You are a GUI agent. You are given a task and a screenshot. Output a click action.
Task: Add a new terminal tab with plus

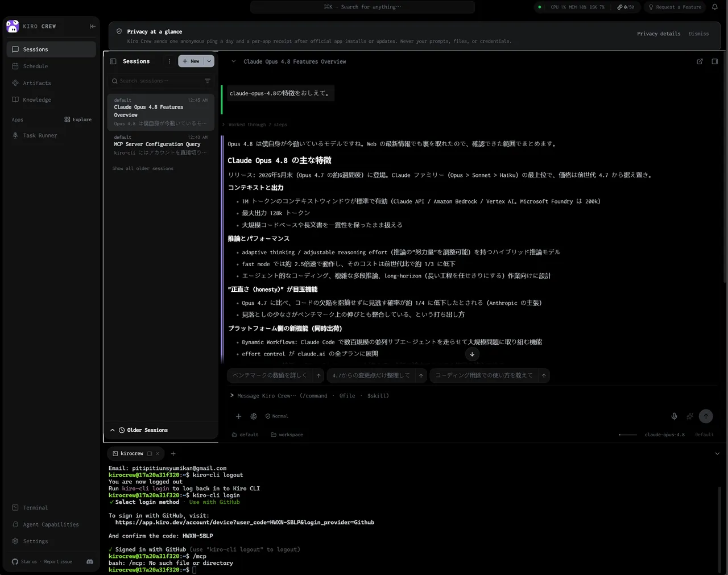[x=173, y=453]
